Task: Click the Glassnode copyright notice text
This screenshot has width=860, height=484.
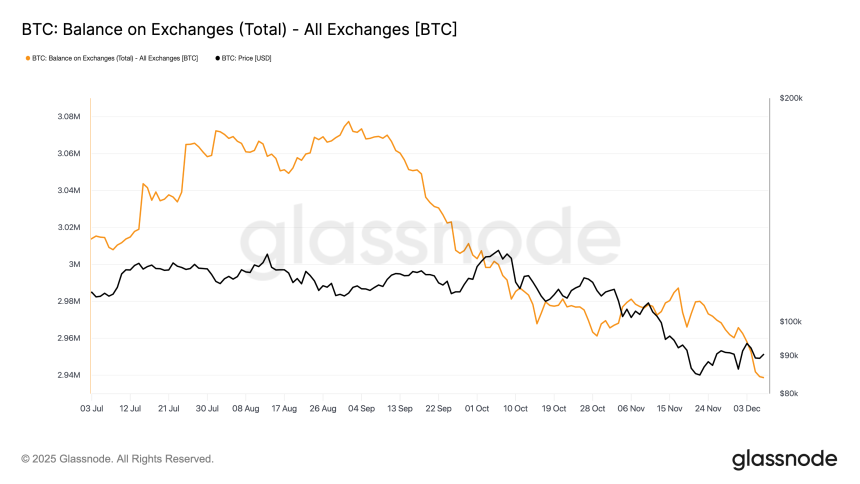Action: click(117, 459)
